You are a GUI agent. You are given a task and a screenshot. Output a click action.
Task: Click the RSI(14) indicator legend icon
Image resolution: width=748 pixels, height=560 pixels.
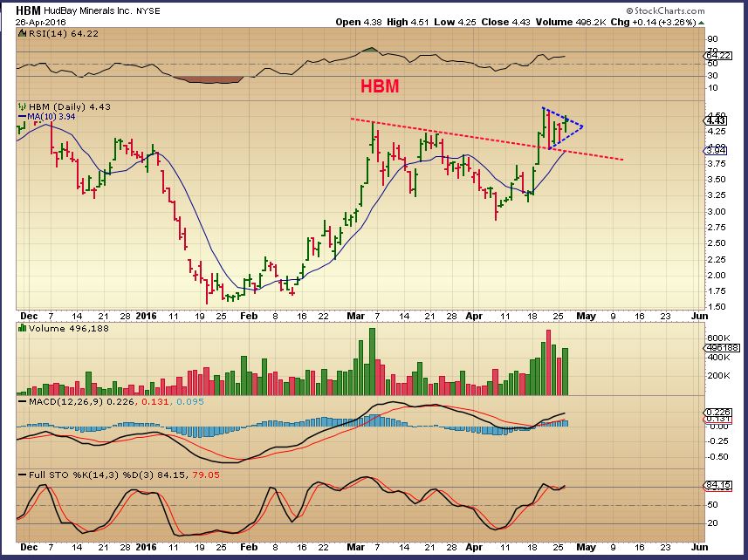pos(22,33)
